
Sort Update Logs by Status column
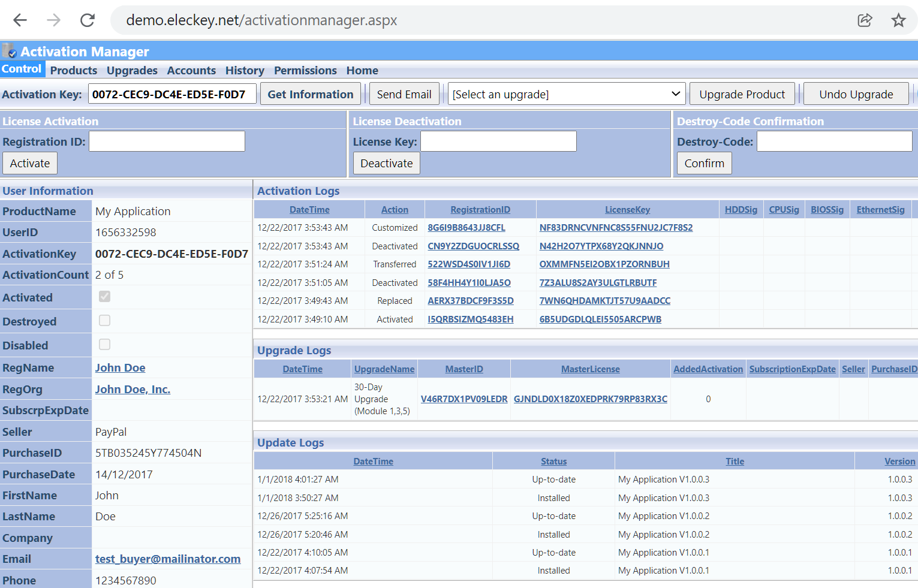click(553, 462)
